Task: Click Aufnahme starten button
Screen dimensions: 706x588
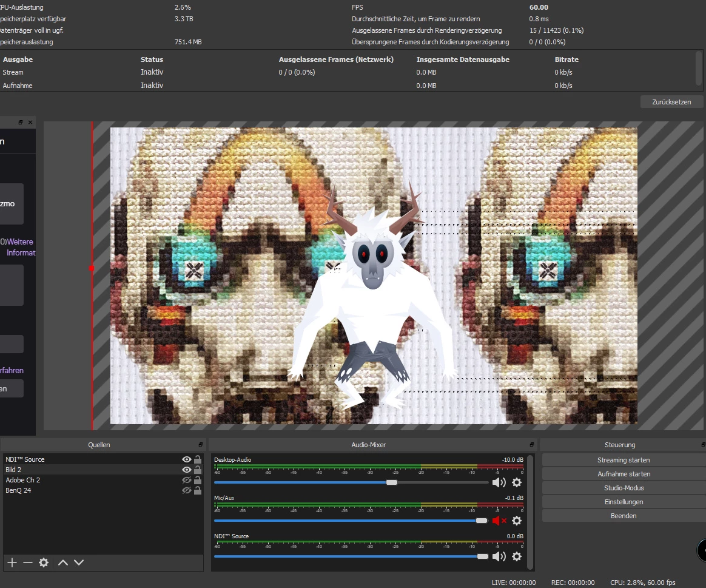Action: tap(624, 474)
